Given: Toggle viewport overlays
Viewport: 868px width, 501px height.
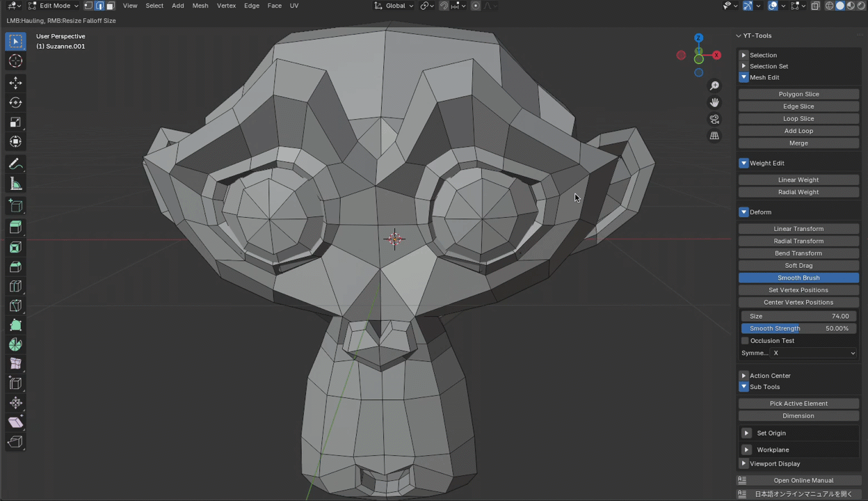Looking at the screenshot, I should point(773,6).
